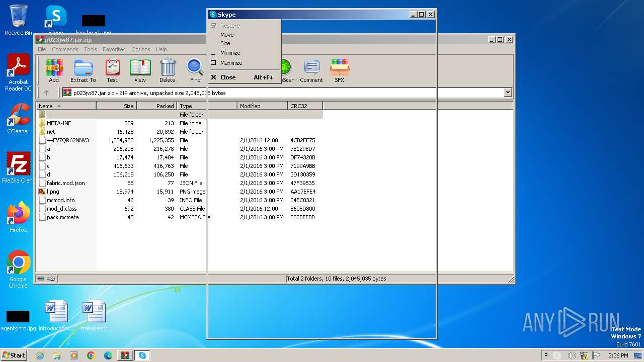Viewport: 644px width, 362px height.
Task: Click the Add toolbar icon in WinRAR
Action: coord(54,70)
